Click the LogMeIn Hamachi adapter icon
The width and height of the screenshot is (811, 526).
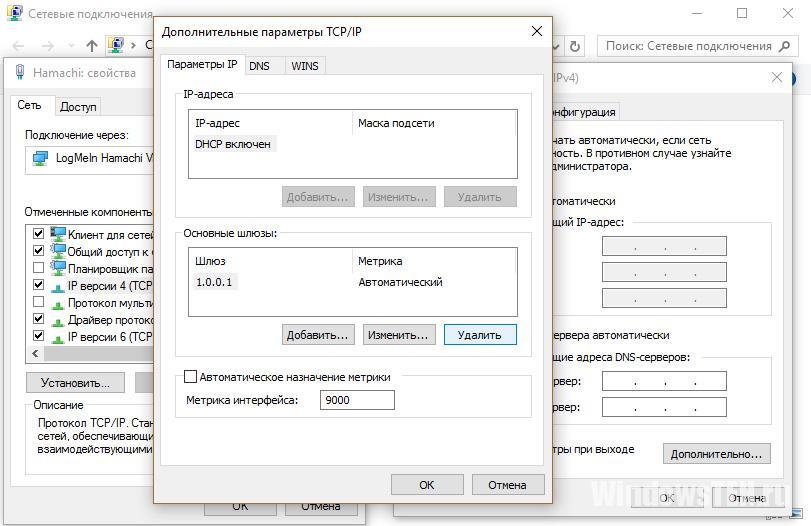40,158
